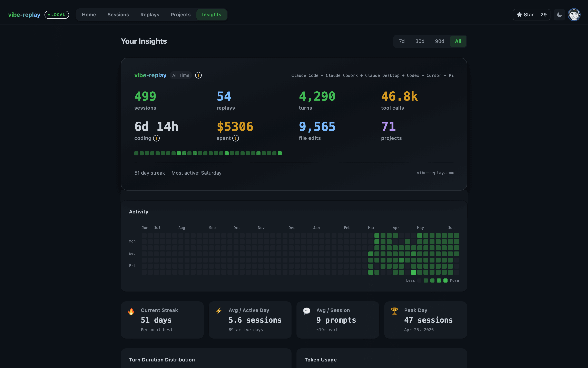Click the star icon in Star button
The image size is (588, 368).
[519, 15]
